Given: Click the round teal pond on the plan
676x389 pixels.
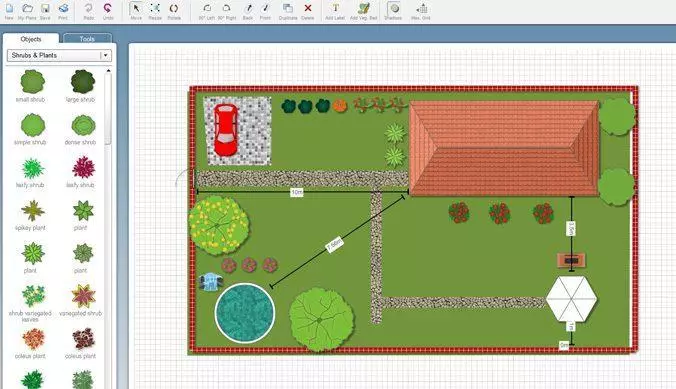Looking at the screenshot, I should 245,313.
